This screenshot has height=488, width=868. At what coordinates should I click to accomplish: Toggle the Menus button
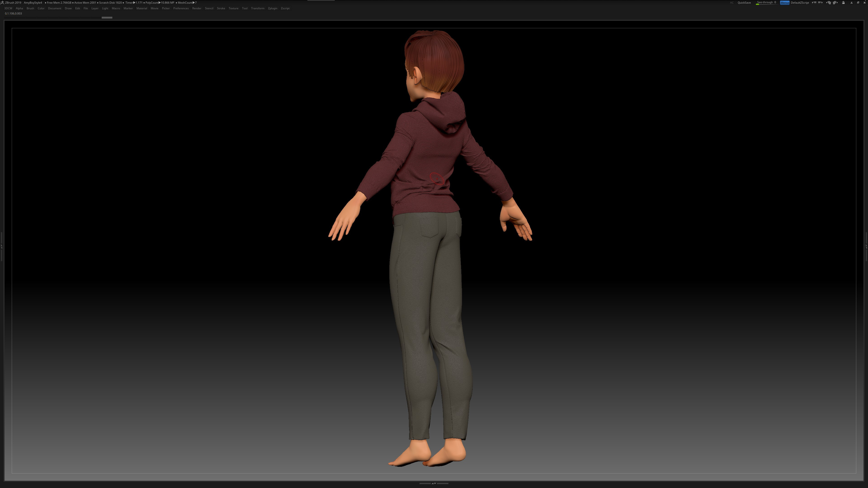[x=784, y=3]
